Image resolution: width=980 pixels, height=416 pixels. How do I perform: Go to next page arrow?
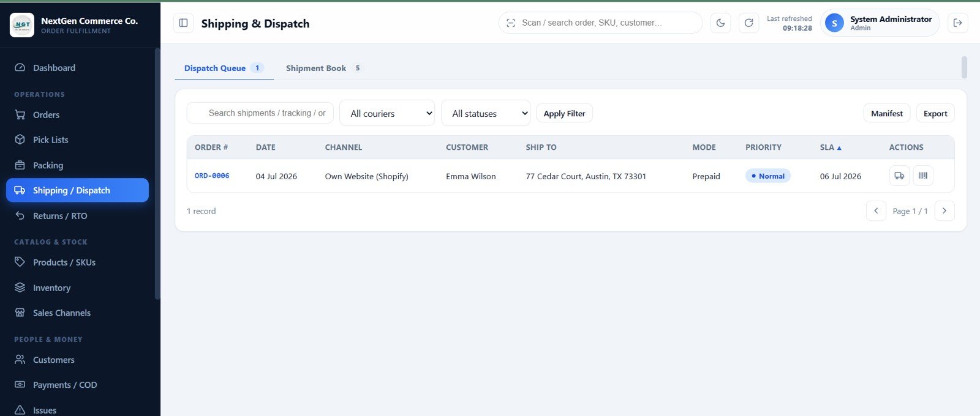tap(944, 211)
